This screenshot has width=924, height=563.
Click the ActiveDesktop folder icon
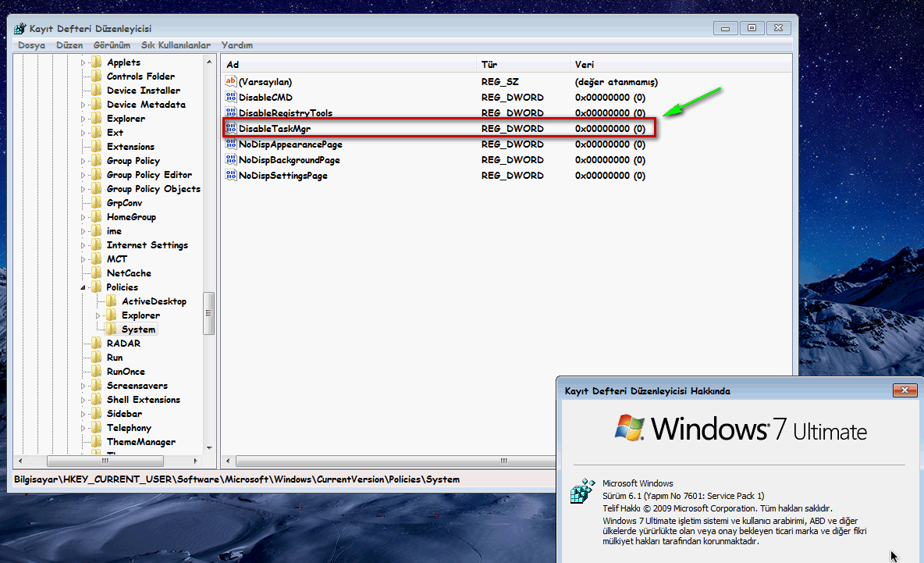(112, 301)
